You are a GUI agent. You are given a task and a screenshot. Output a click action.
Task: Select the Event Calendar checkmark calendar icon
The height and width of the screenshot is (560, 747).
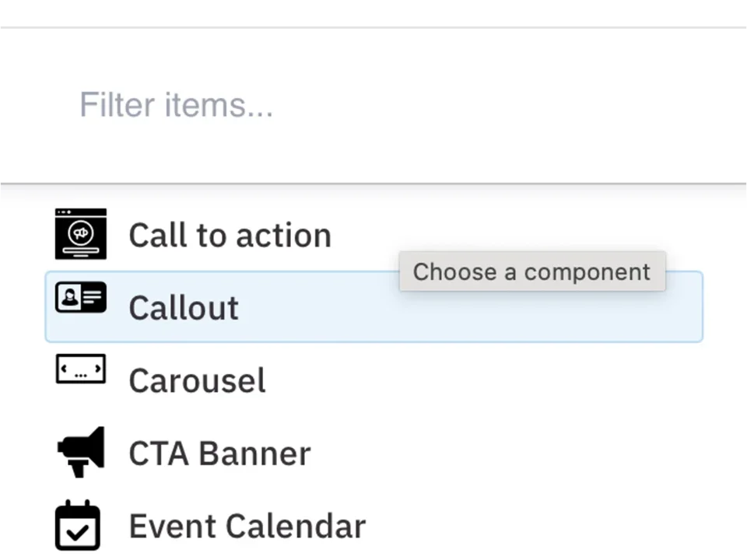point(77,525)
